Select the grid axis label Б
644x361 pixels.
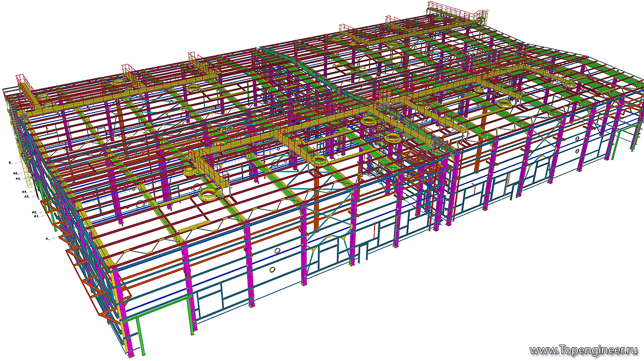point(10,162)
